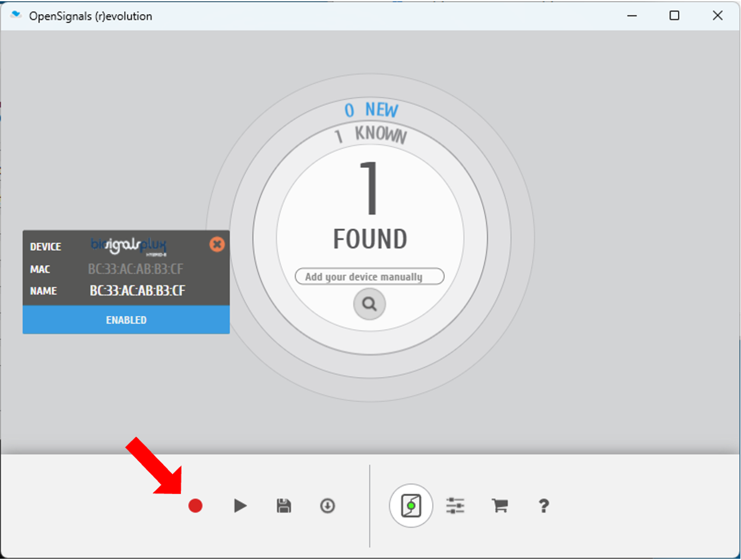741x560 pixels.
Task: Click the OpenSignals app icon in title bar
Action: point(16,15)
